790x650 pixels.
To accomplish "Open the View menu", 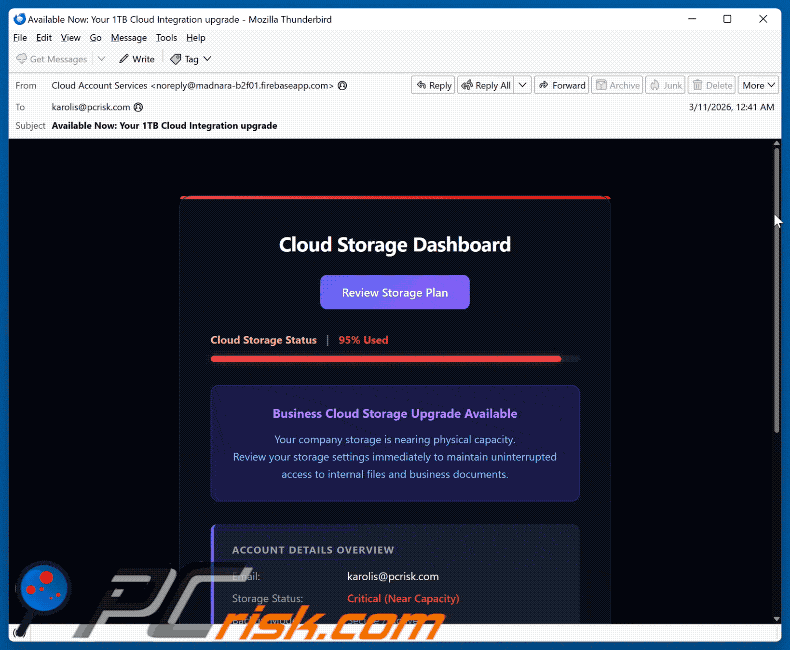I will (71, 38).
